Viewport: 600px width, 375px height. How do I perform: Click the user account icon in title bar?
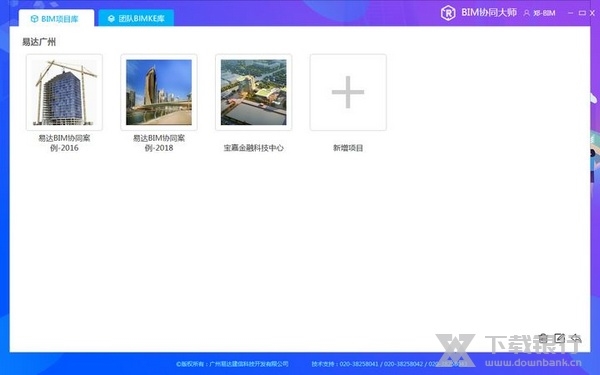[x=527, y=13]
